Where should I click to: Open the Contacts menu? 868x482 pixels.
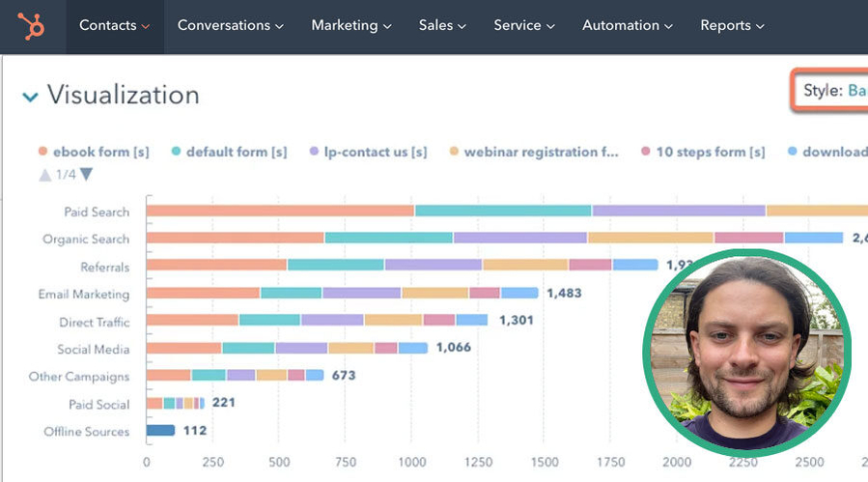point(114,26)
